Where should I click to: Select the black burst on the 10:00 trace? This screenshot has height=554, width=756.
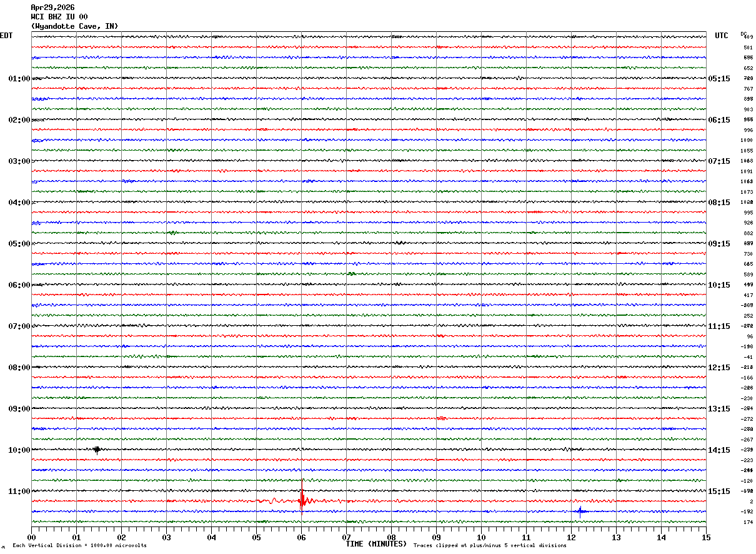coord(97,450)
